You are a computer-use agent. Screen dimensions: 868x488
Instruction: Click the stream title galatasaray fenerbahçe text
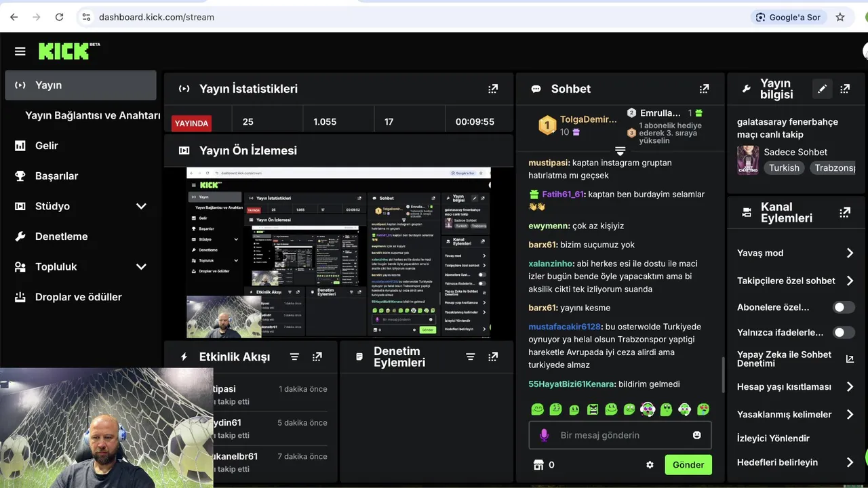tap(787, 128)
